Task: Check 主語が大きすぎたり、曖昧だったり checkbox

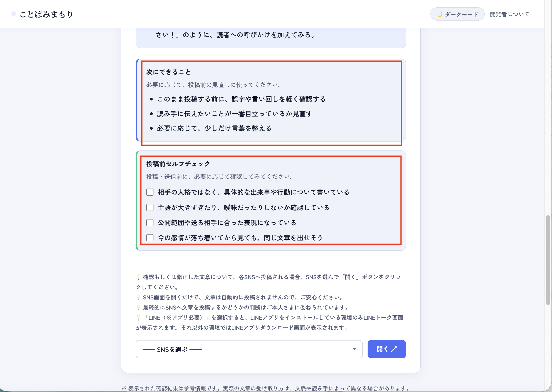Action: pos(150,207)
